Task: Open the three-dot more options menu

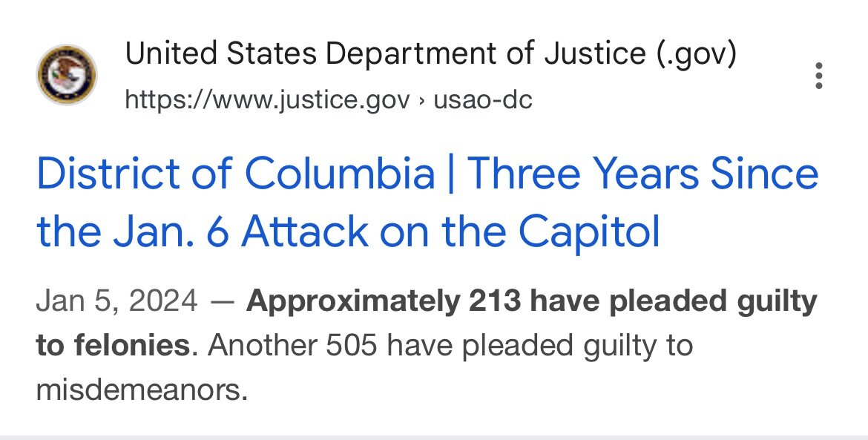Action: (819, 76)
